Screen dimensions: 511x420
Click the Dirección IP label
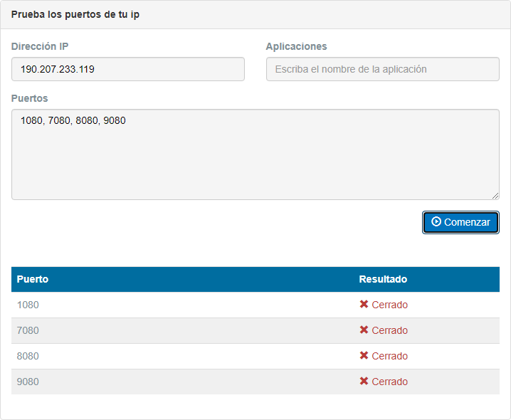click(x=40, y=46)
